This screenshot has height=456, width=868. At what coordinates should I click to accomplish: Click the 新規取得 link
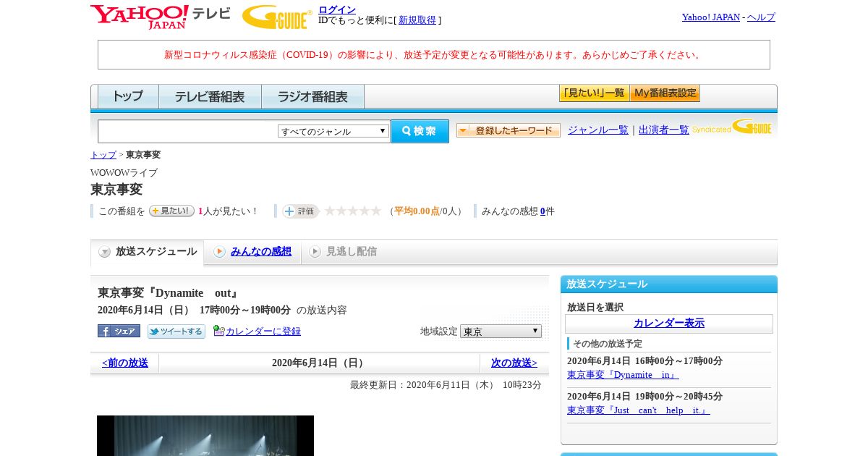(417, 20)
